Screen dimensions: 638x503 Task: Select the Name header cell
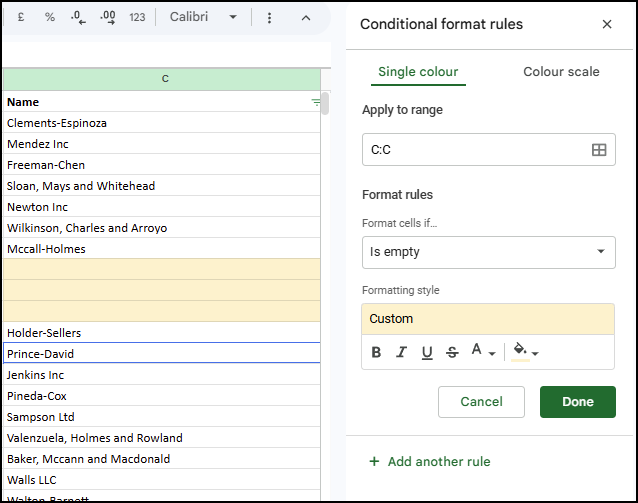point(162,102)
